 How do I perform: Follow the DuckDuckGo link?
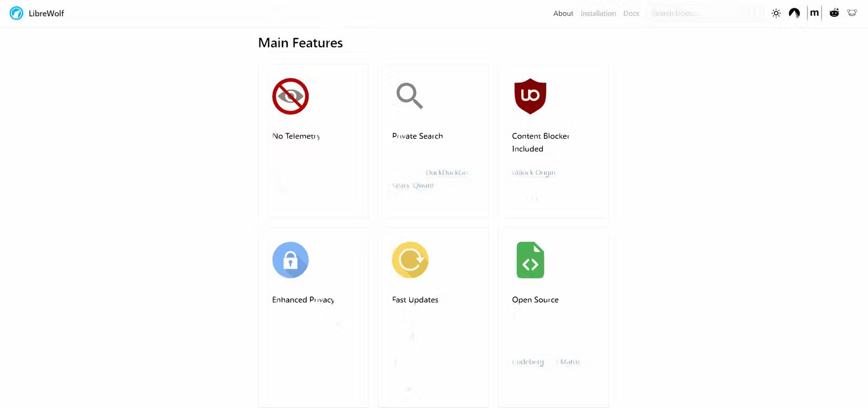[447, 173]
